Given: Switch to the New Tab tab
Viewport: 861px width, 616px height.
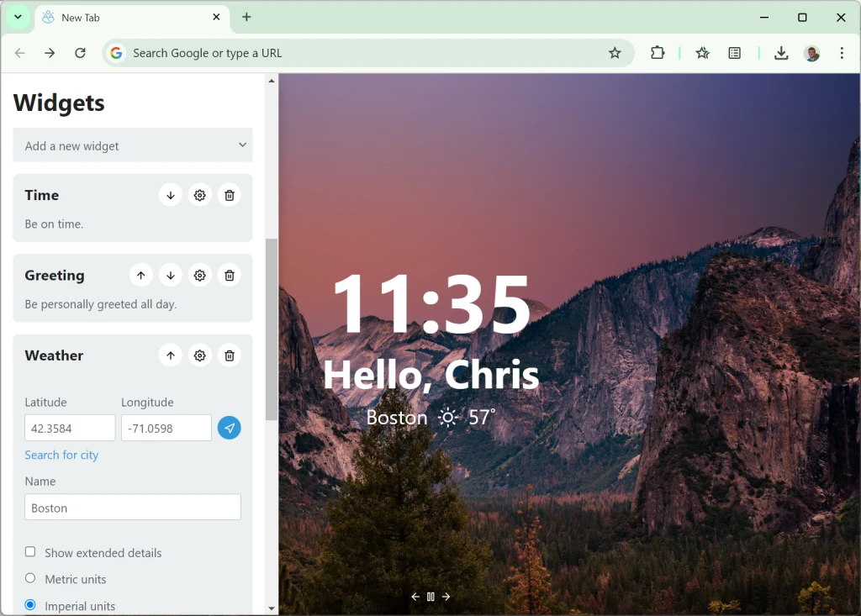Looking at the screenshot, I should point(126,18).
